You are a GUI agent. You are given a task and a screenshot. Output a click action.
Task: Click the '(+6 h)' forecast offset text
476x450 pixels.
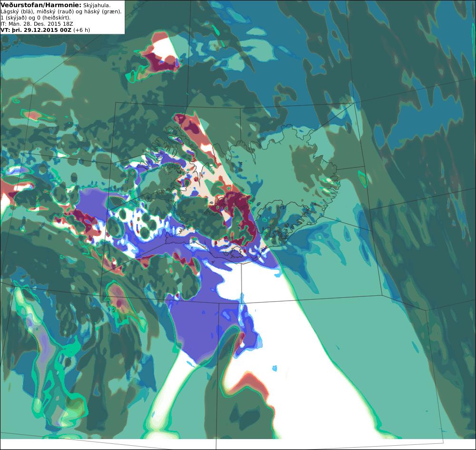tap(82, 30)
